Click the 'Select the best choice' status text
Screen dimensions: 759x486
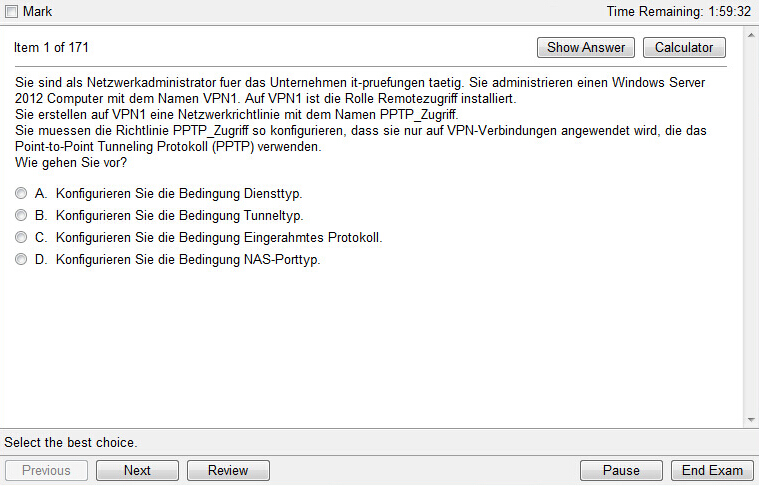coord(71,441)
